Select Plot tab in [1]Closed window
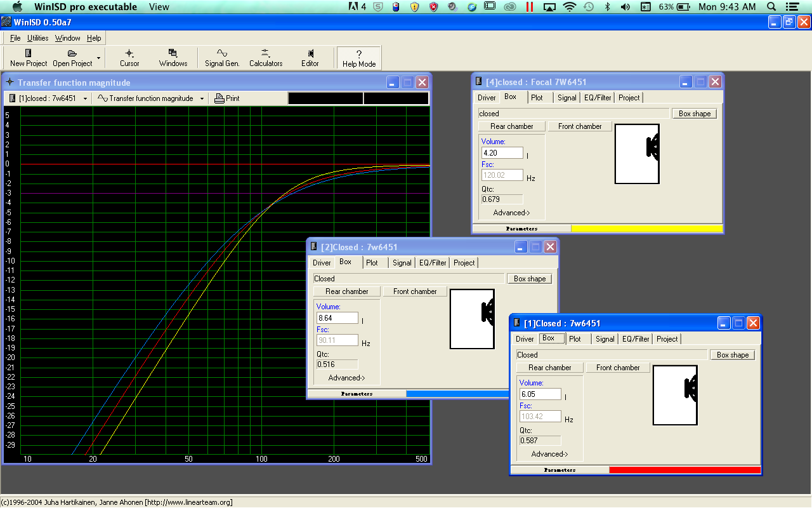The height and width of the screenshot is (508, 812). [575, 339]
